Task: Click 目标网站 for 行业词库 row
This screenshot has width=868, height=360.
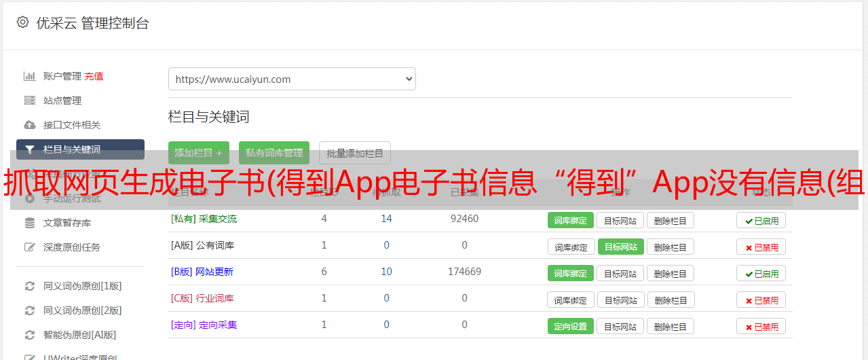Action: (x=621, y=300)
